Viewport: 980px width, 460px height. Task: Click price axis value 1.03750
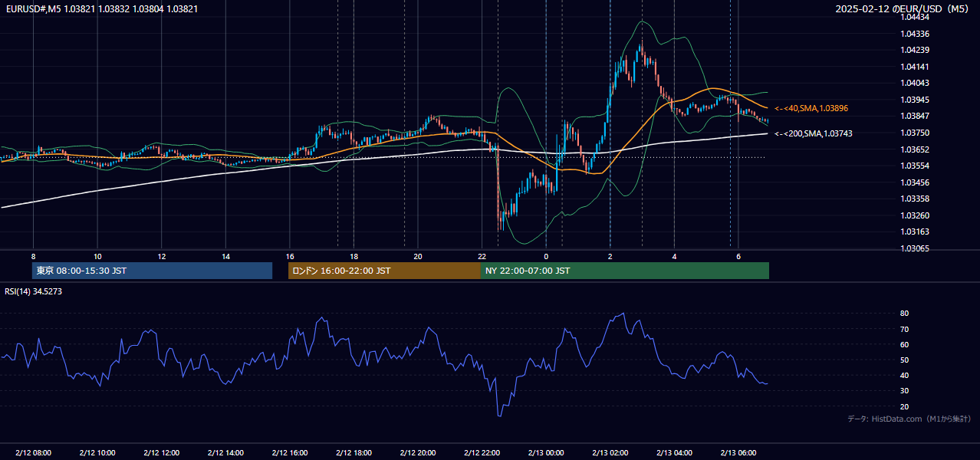pyautogui.click(x=915, y=133)
